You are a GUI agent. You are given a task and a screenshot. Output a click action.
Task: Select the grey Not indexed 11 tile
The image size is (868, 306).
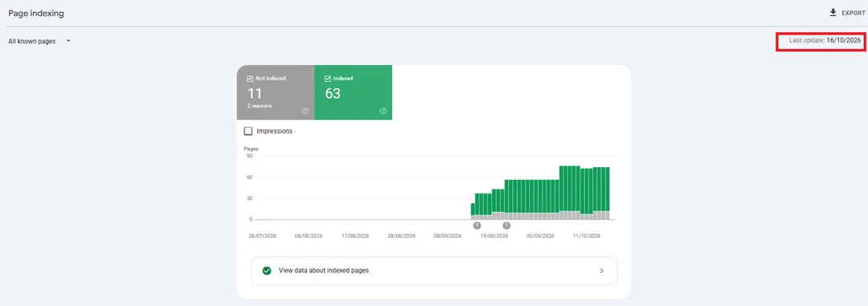tap(276, 92)
